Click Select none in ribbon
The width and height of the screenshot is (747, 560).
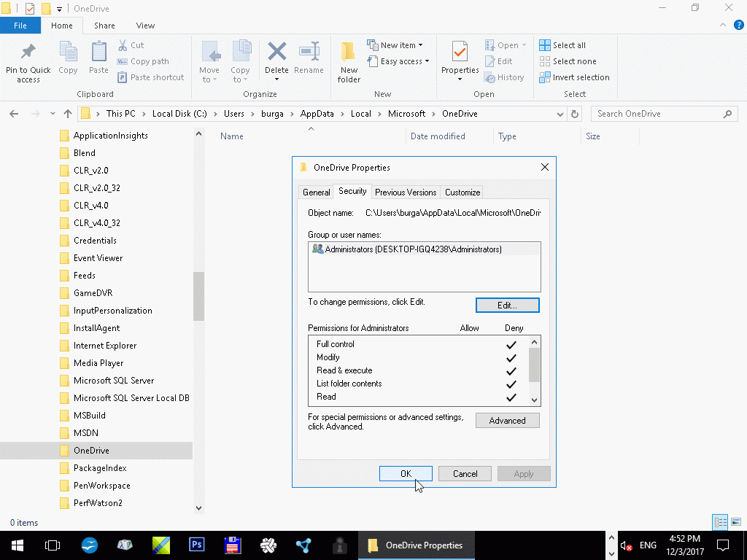coord(568,61)
